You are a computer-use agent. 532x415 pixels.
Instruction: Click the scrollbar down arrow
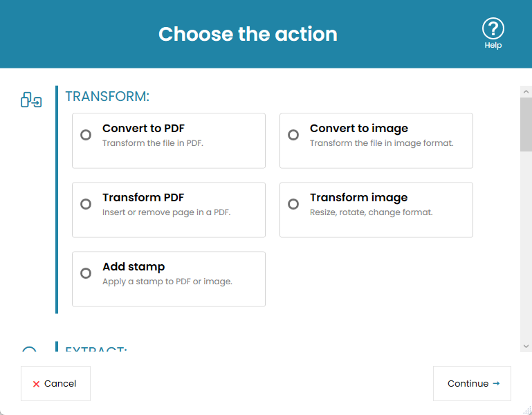(x=526, y=345)
